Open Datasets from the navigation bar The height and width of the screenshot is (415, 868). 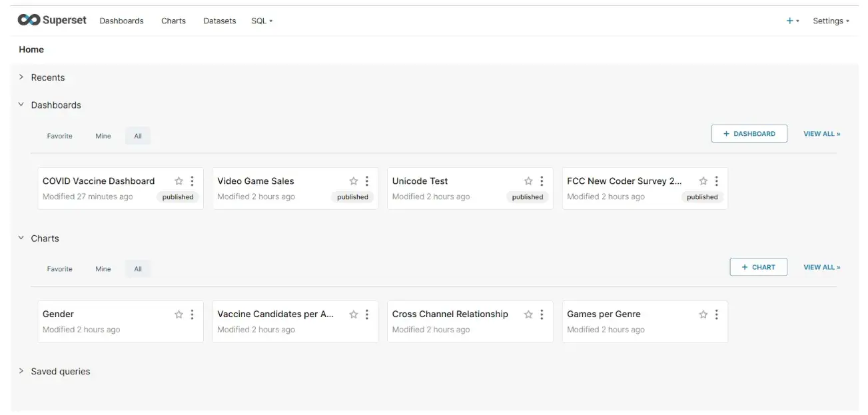(x=220, y=21)
